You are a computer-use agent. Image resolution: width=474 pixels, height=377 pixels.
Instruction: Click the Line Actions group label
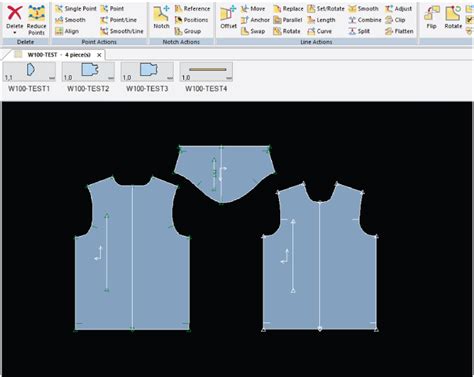316,42
